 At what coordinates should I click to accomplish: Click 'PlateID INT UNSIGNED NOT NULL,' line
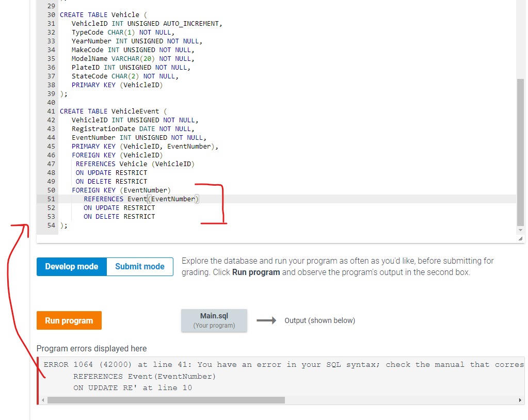coord(131,67)
